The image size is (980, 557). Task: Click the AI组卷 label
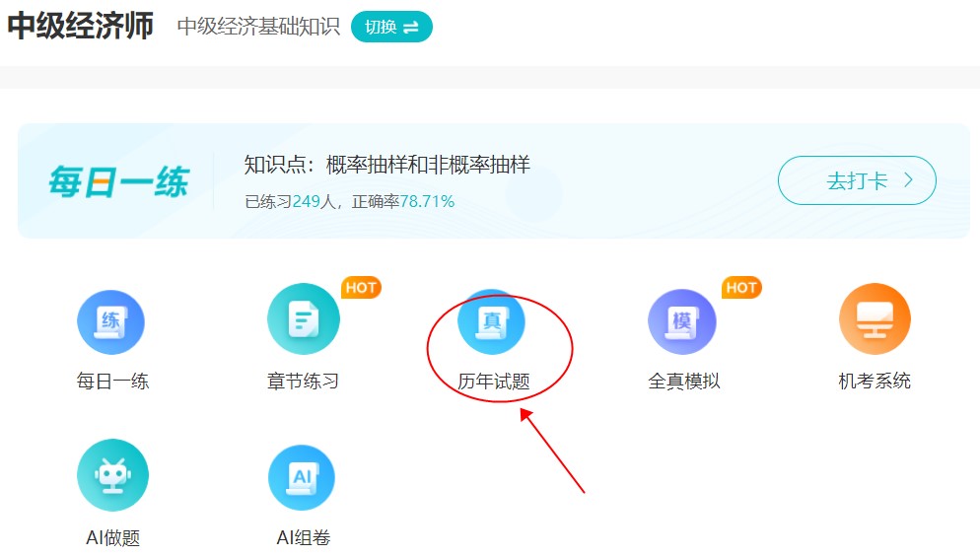coord(303,537)
